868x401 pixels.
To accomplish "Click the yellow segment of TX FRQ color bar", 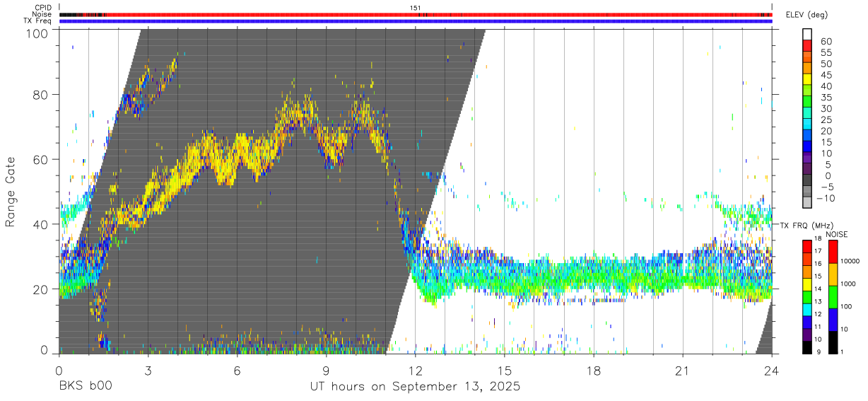I will coord(807,284).
